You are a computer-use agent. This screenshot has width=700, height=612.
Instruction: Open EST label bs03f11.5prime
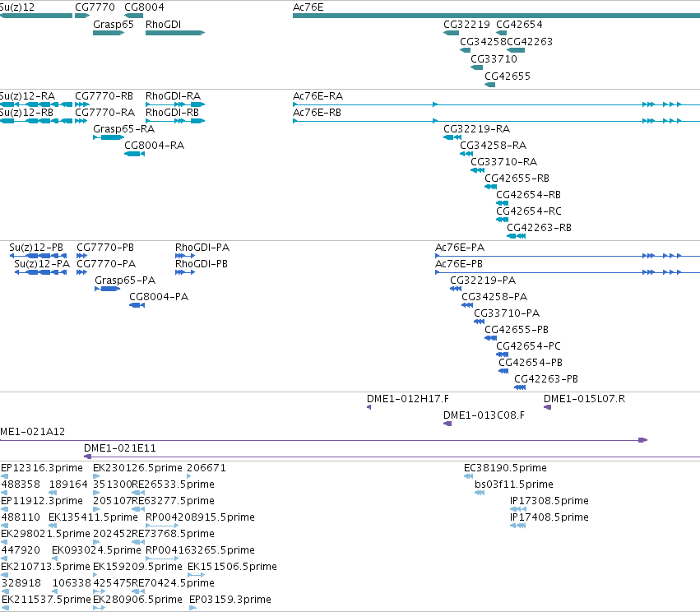click(514, 484)
